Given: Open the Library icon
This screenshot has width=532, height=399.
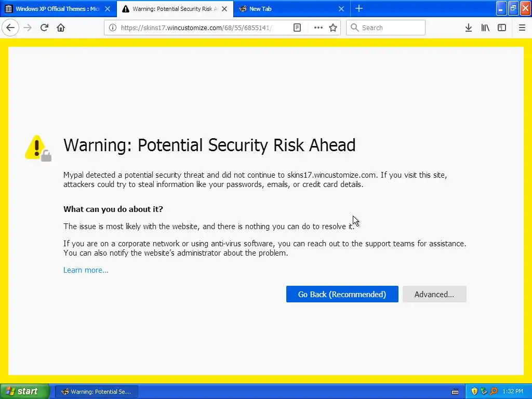Looking at the screenshot, I should tap(485, 28).
